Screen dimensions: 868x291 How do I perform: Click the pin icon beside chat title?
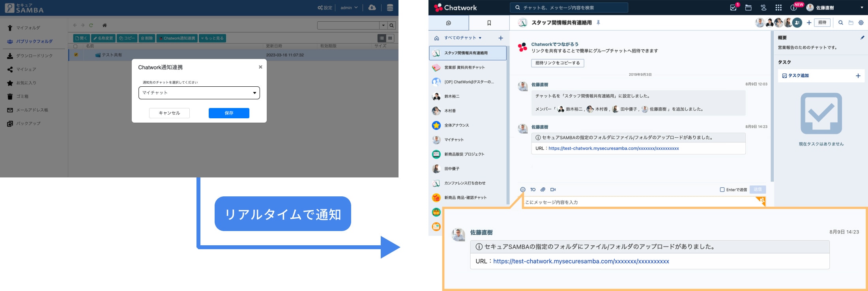pos(598,23)
